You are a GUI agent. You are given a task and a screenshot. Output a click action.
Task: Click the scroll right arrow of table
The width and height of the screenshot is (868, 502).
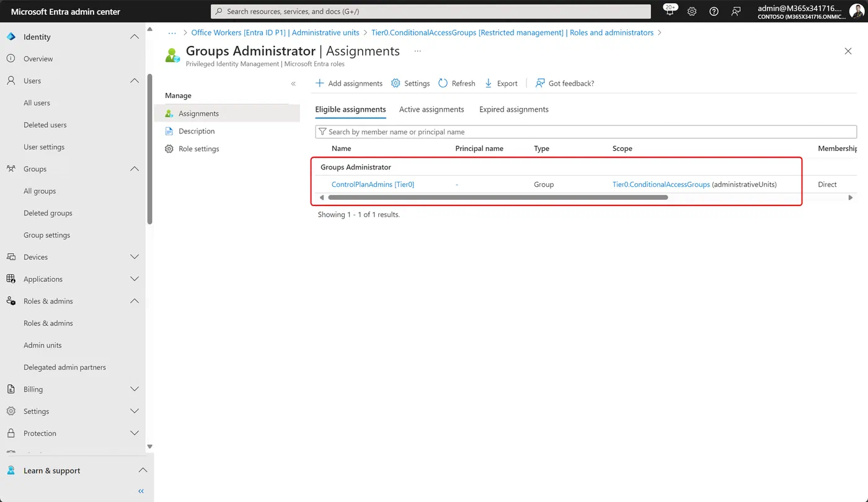tap(850, 197)
